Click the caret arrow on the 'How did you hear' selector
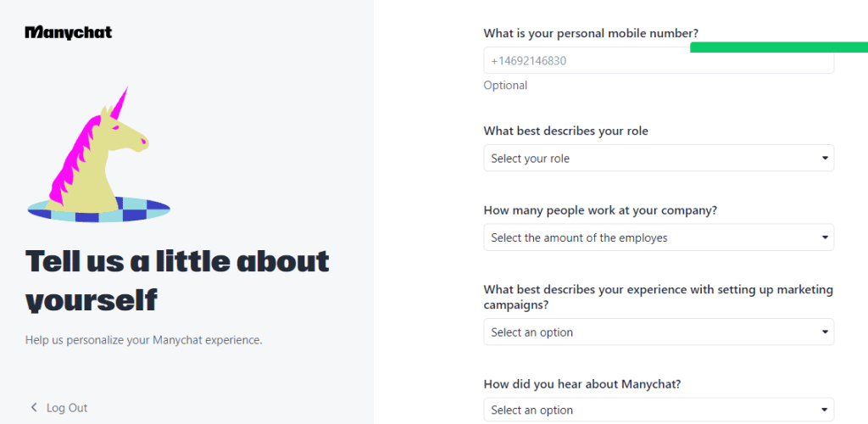Screen dimensions: 868x424 point(825,410)
